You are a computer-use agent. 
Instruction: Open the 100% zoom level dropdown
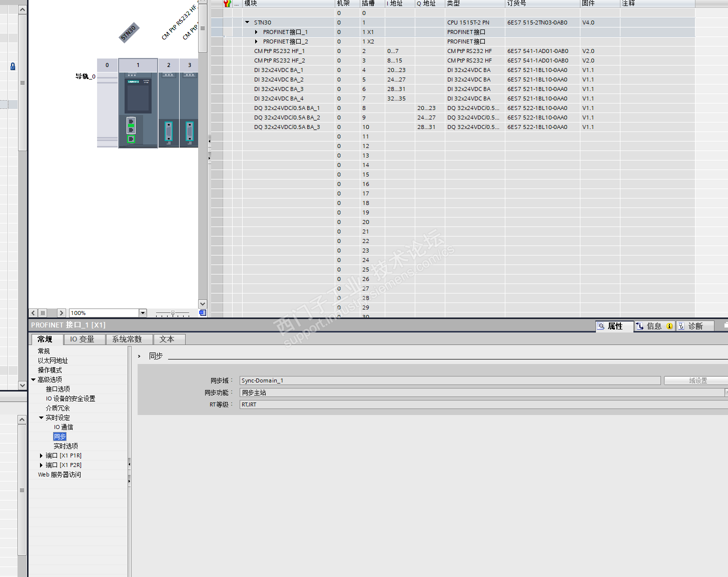pos(143,313)
